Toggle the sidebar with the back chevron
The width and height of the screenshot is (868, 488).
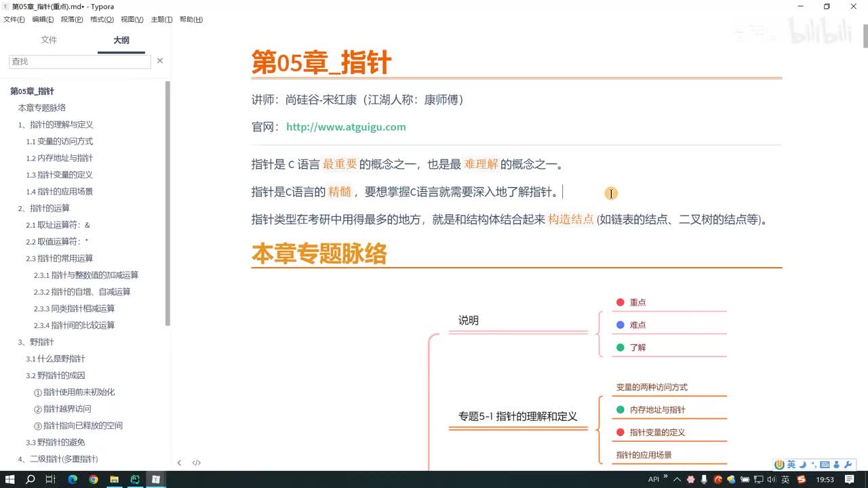click(179, 463)
